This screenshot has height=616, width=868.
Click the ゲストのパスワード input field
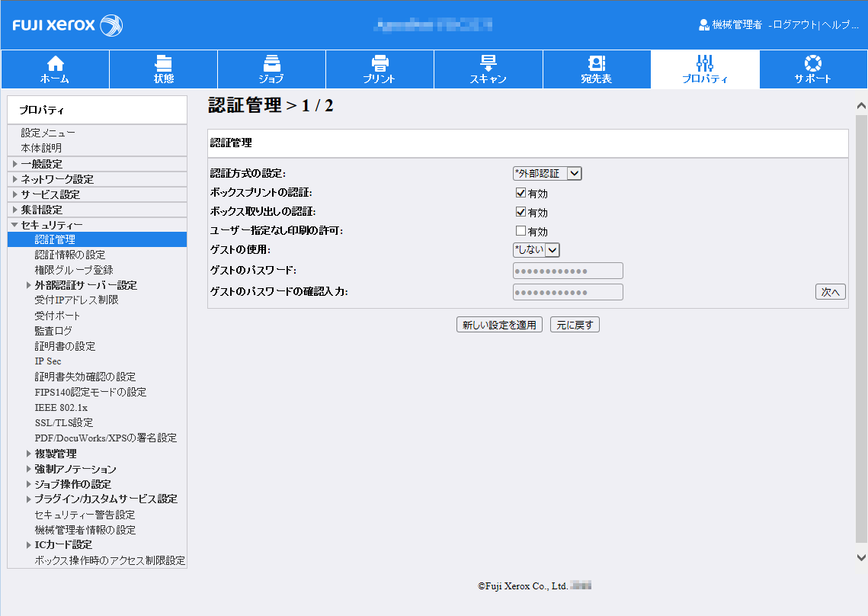pos(567,270)
